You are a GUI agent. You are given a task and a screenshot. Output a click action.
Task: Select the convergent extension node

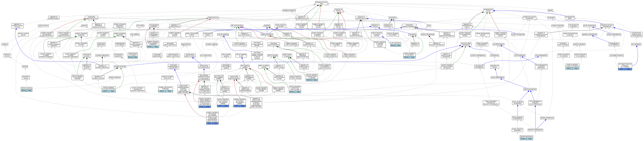point(616,55)
